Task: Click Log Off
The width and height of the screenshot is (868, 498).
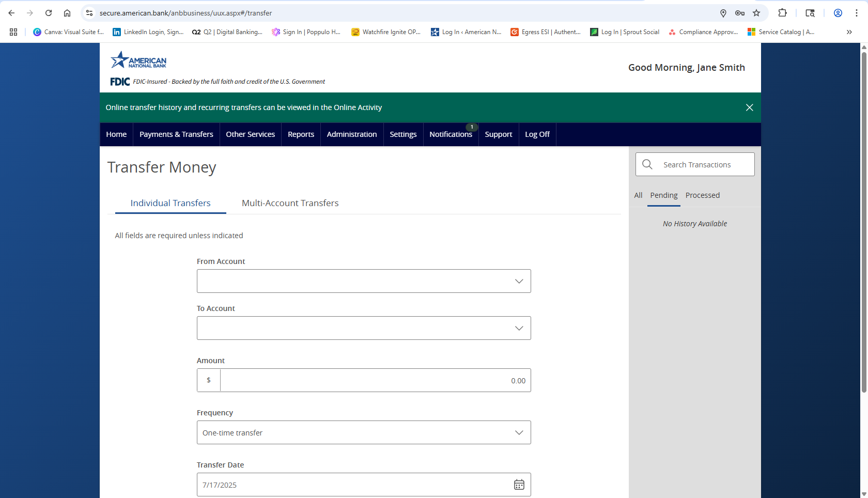Action: pos(537,134)
